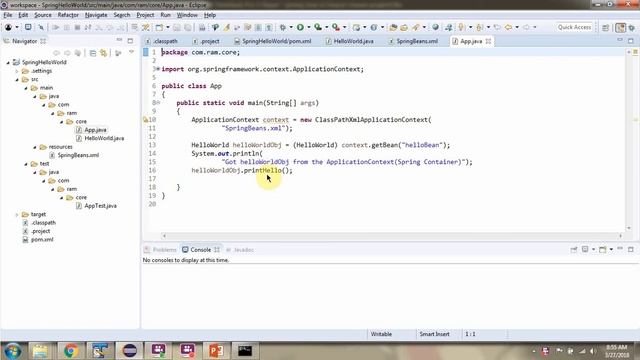Screen dimensions: 640x360
Task: Open the Source menu
Action: tap(43, 15)
